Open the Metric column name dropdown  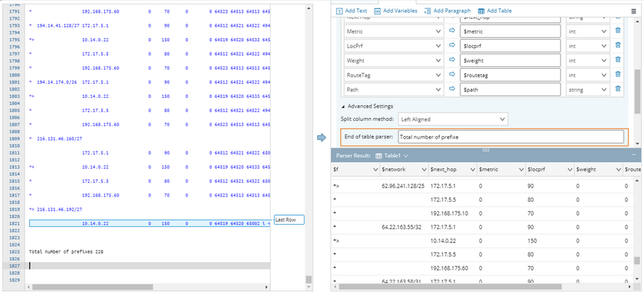pyautogui.click(x=394, y=31)
